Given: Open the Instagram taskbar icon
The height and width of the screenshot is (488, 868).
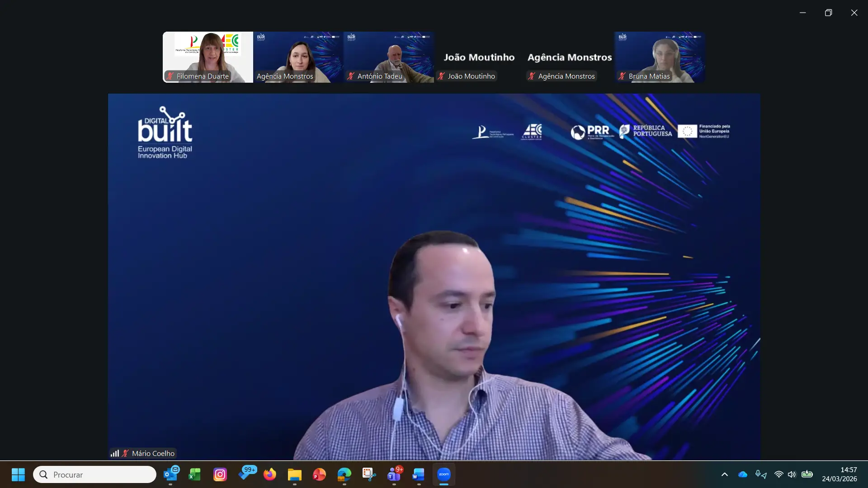Looking at the screenshot, I should (x=220, y=474).
